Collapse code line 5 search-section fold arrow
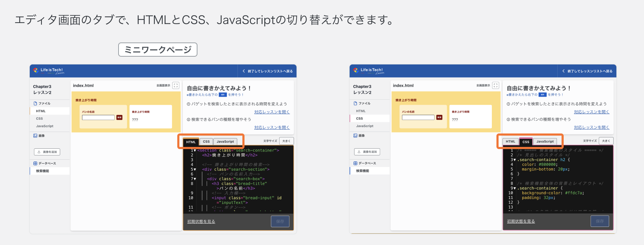Image resolution: width=644 pixels, height=245 pixels. (x=195, y=169)
